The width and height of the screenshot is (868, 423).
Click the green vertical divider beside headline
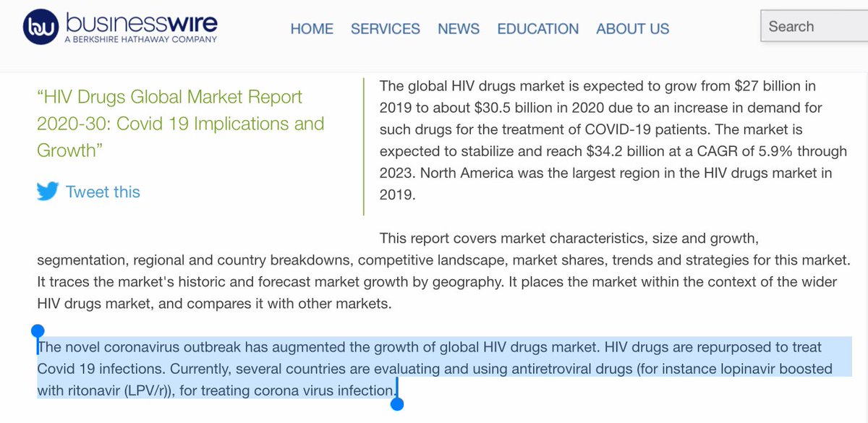364,145
